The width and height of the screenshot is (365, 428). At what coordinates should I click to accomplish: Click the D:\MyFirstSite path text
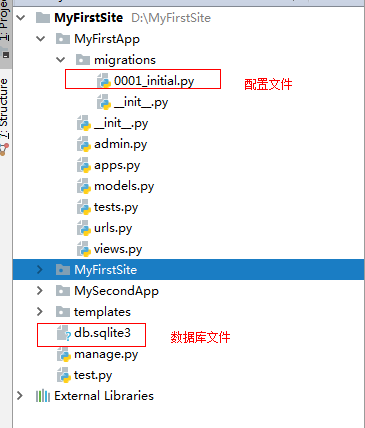[x=171, y=18]
